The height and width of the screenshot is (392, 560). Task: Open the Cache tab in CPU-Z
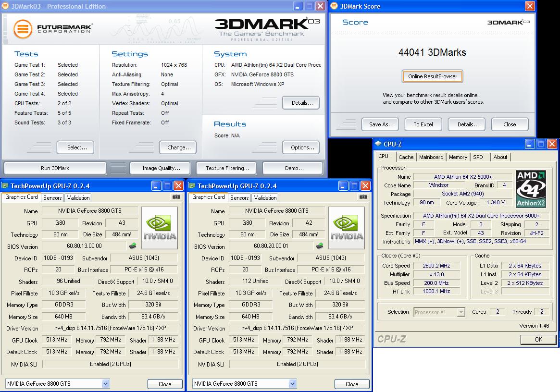406,157
